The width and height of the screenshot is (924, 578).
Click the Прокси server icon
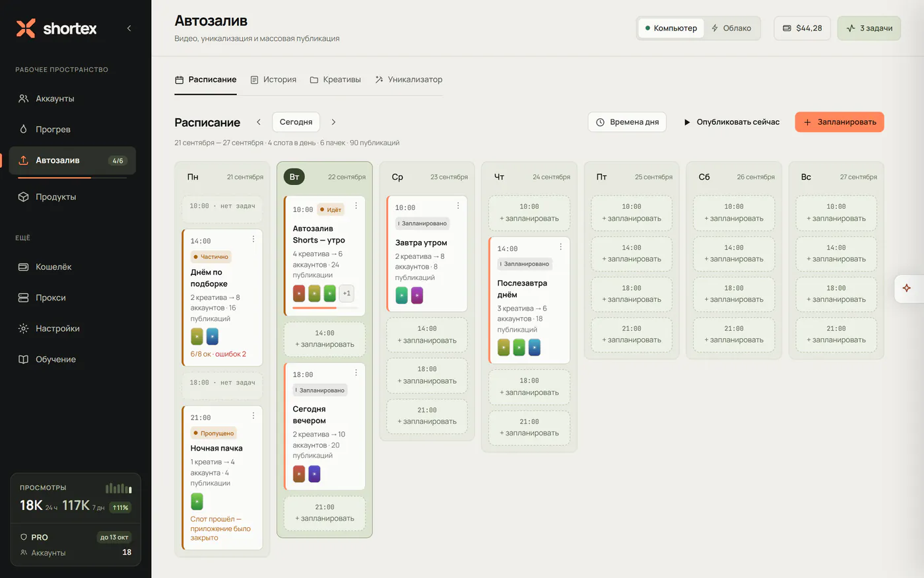pos(23,298)
